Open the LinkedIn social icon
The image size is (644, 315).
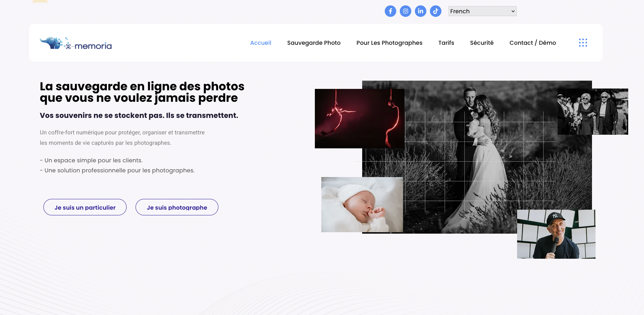click(x=420, y=11)
